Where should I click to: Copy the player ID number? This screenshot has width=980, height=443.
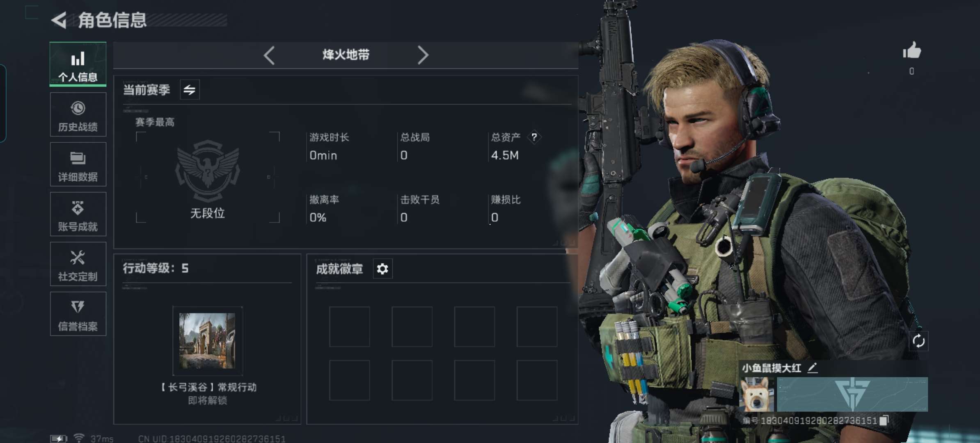coord(884,420)
